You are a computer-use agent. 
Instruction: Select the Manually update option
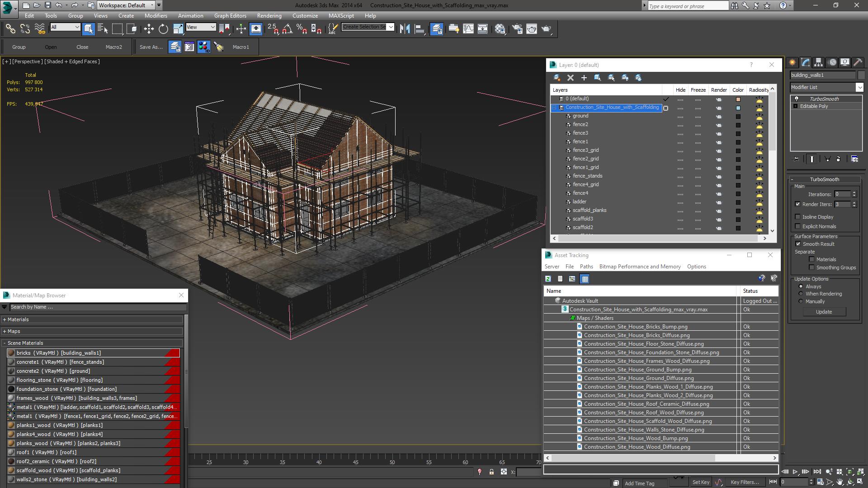click(801, 301)
